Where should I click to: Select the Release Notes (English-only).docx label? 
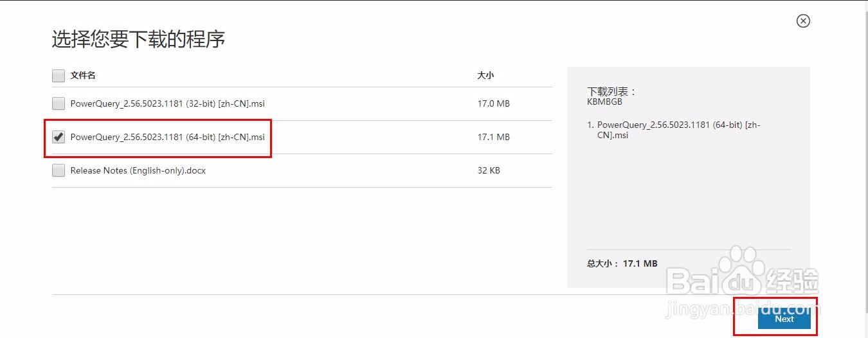pos(138,170)
